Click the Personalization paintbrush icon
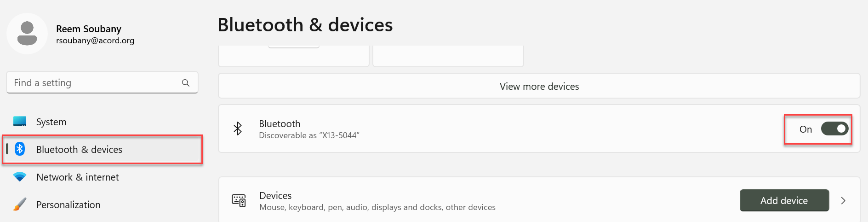 (20, 204)
